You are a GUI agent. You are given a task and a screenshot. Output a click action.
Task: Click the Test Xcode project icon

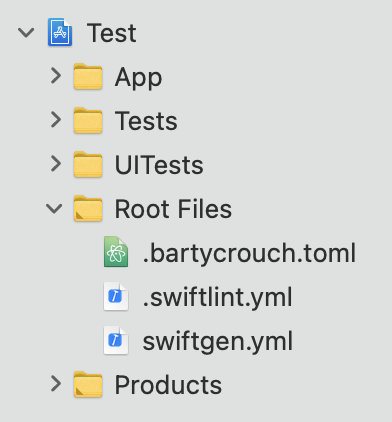pyautogui.click(x=60, y=32)
